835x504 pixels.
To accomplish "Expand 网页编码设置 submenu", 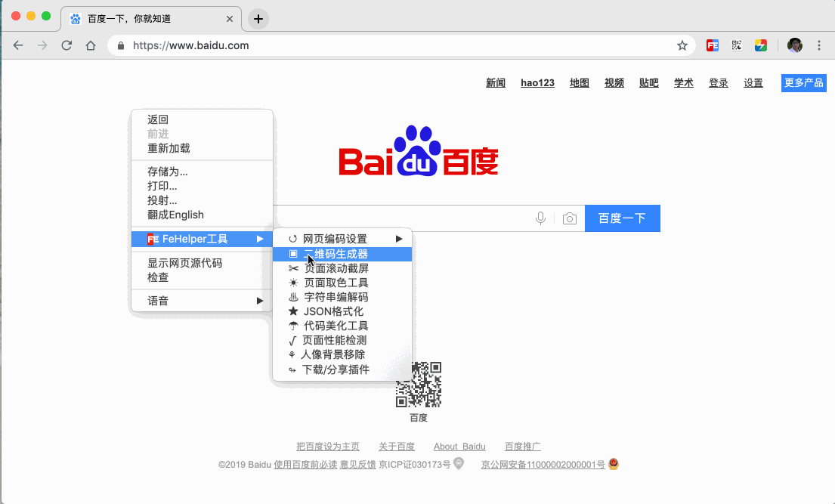I will [342, 239].
